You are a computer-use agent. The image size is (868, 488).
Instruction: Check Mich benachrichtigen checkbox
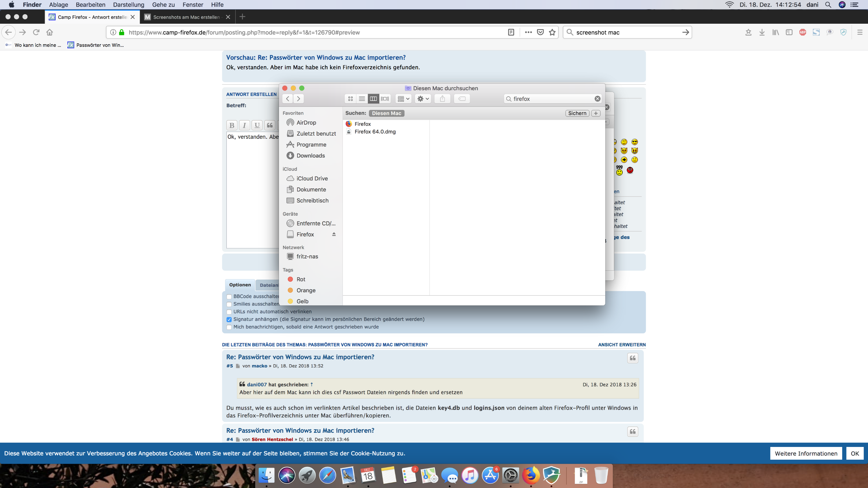229,327
